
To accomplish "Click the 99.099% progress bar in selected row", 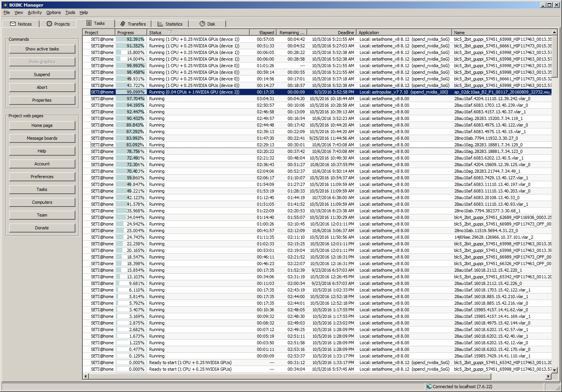I will [131, 92].
